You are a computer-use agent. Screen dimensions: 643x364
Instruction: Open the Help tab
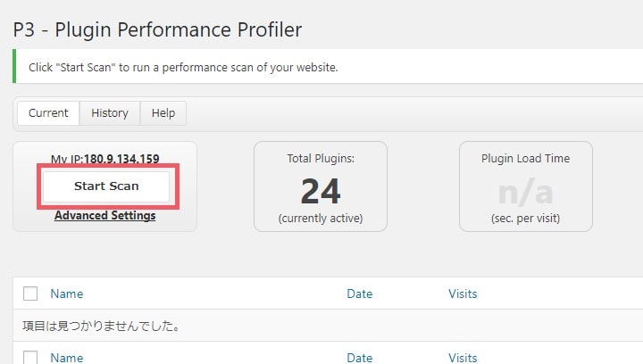click(163, 113)
